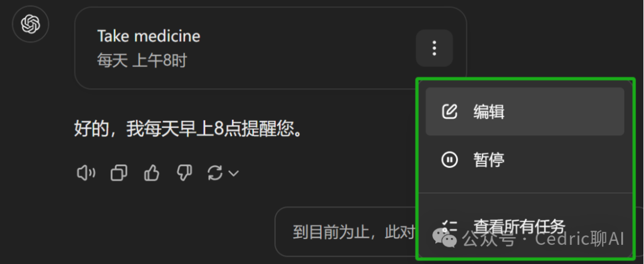
Task: Click the 公众号 Cedric聊AI watermark text
Action: click(x=543, y=239)
